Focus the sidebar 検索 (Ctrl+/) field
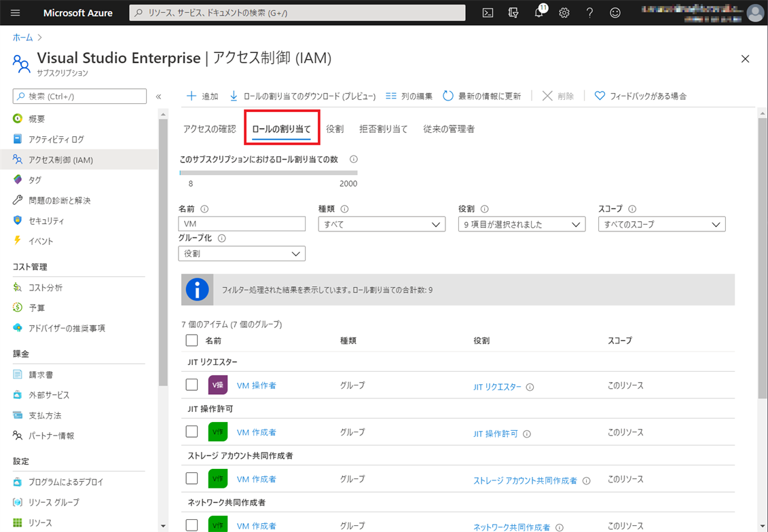The image size is (768, 532). coord(79,96)
